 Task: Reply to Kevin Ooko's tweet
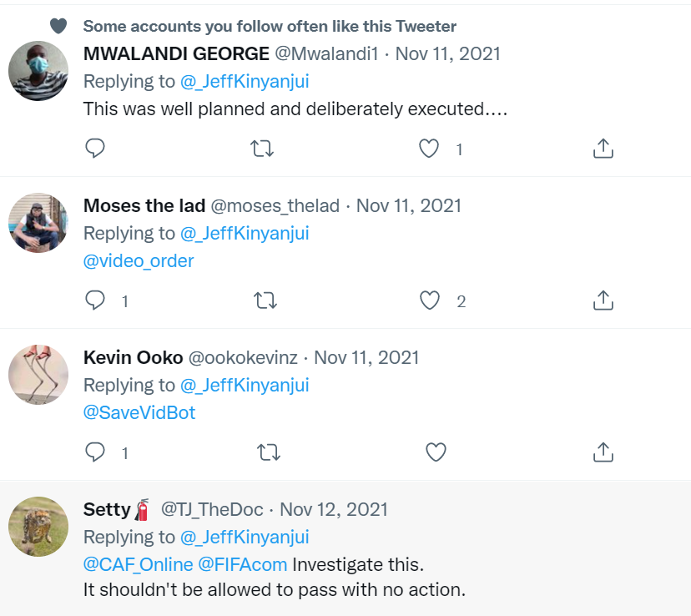click(x=96, y=452)
